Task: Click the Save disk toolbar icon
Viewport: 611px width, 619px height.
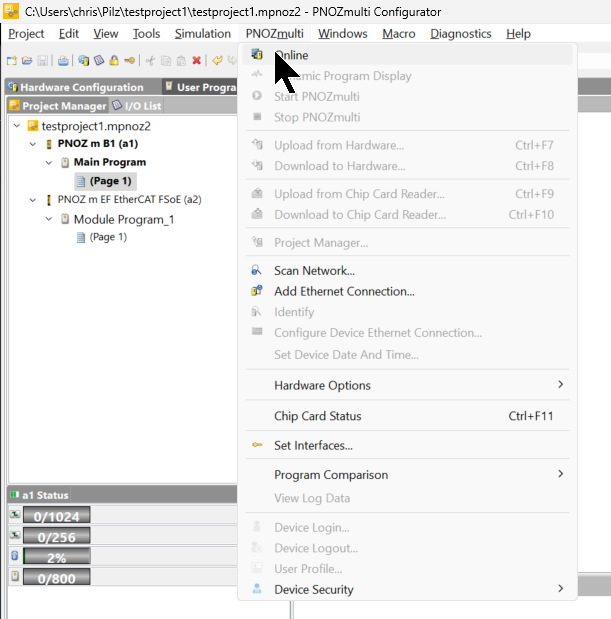Action: pyautogui.click(x=42, y=60)
